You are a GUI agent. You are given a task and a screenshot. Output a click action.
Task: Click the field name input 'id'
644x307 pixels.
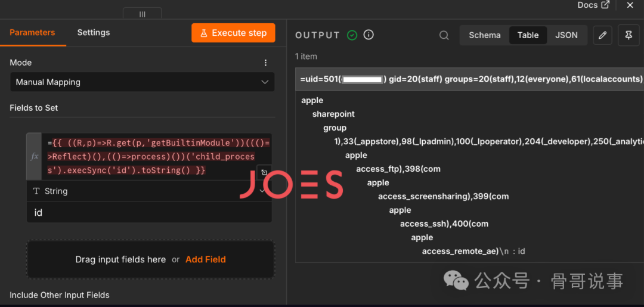pyautogui.click(x=150, y=213)
